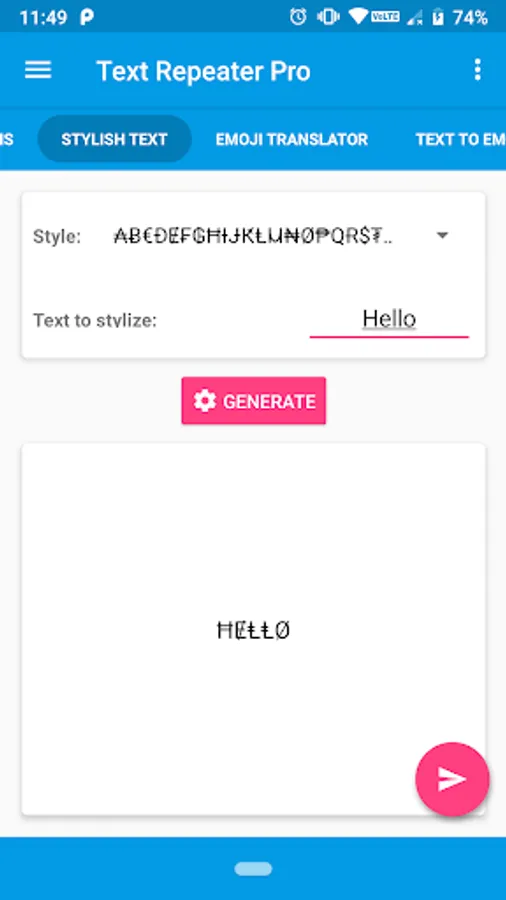Click the Generate button
This screenshot has width=506, height=900.
coord(254,401)
